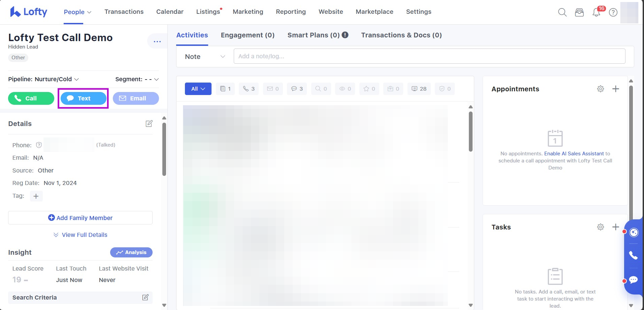This screenshot has width=644, height=310.
Task: Add a new task with plus icon
Action: 615,227
